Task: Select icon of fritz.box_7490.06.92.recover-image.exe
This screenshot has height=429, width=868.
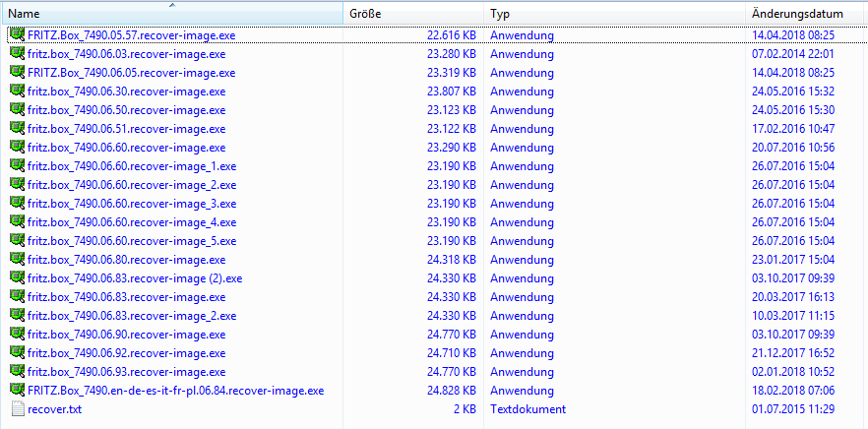Action: coord(18,352)
